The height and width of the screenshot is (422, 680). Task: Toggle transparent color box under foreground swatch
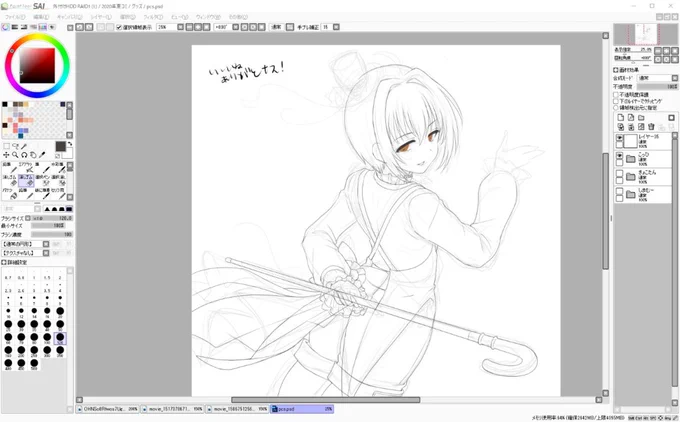click(58, 155)
